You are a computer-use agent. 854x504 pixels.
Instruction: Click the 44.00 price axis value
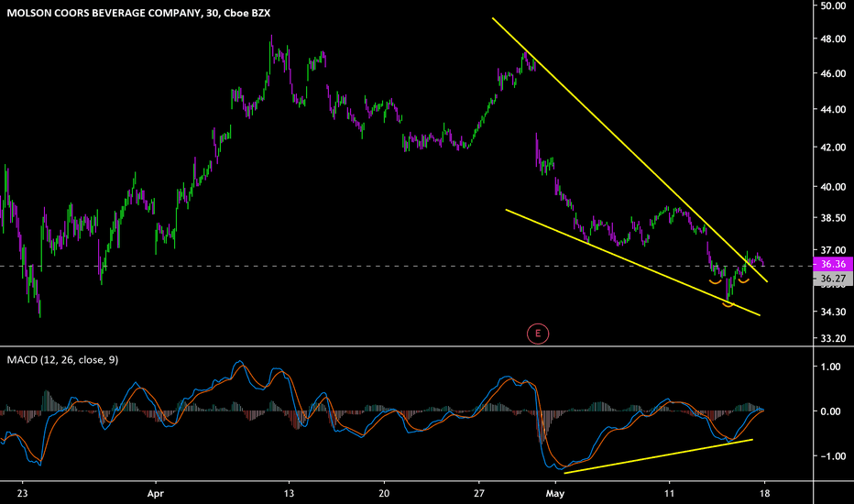pyautogui.click(x=833, y=110)
